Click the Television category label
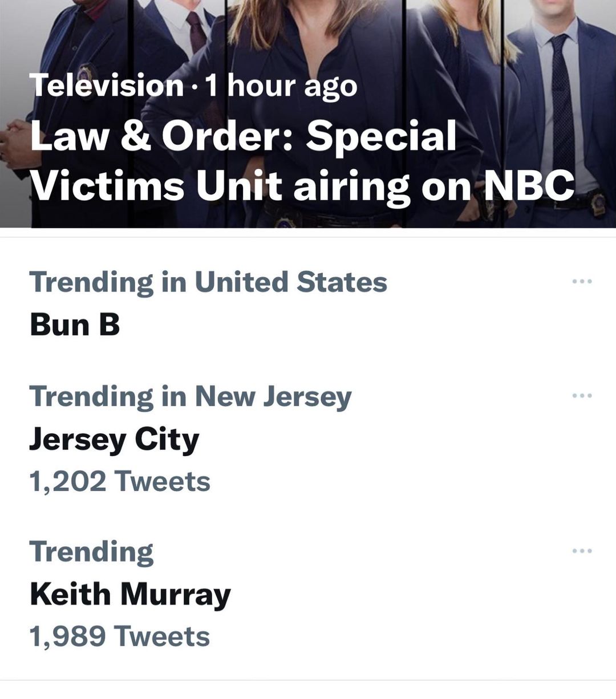Screen dimensions: 616x699 point(107,86)
